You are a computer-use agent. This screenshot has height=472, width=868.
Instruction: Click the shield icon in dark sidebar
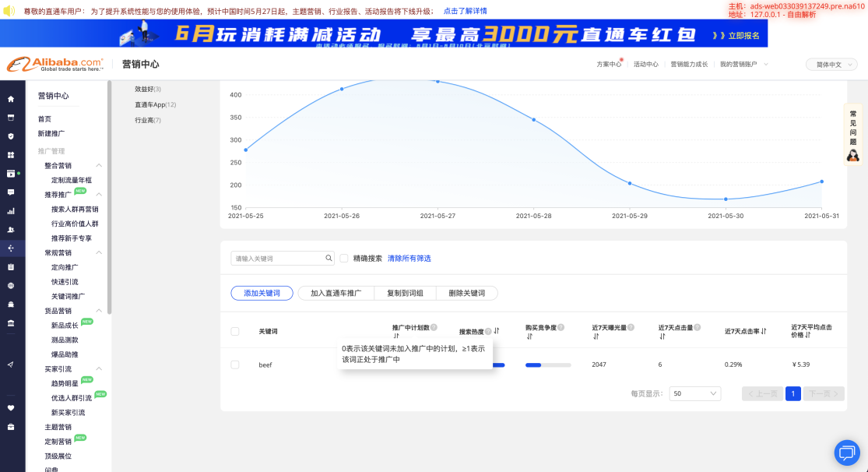11,136
